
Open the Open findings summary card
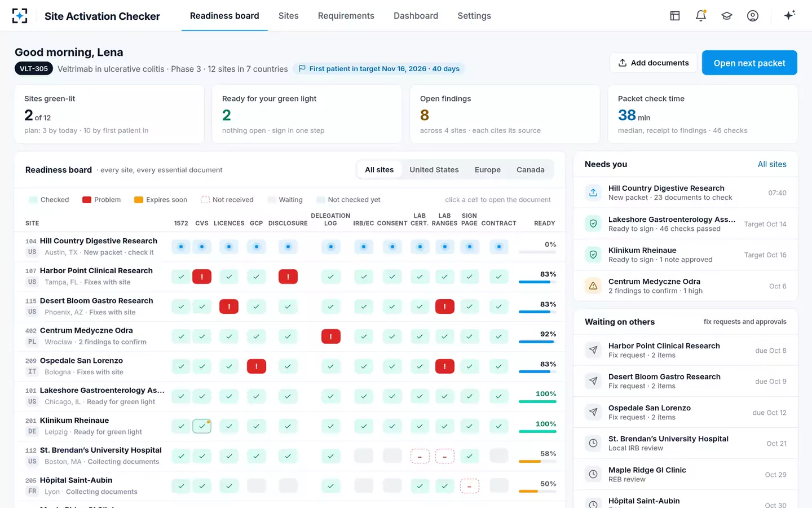[505, 114]
